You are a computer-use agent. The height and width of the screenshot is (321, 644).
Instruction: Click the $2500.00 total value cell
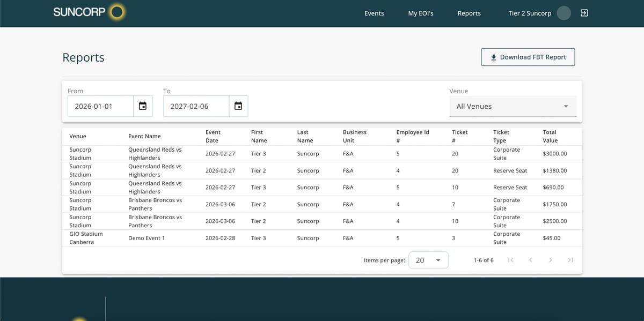point(555,221)
